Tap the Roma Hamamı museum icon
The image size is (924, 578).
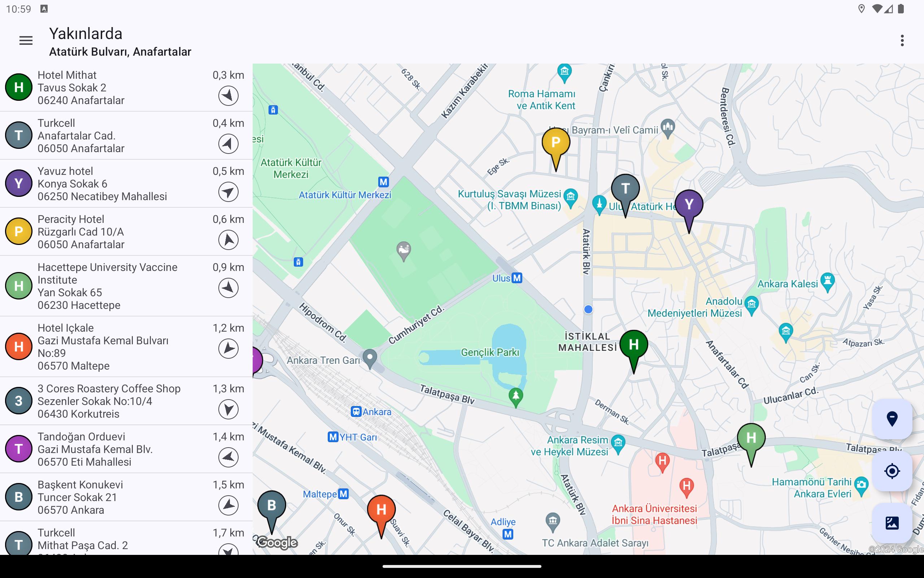pyautogui.click(x=565, y=73)
